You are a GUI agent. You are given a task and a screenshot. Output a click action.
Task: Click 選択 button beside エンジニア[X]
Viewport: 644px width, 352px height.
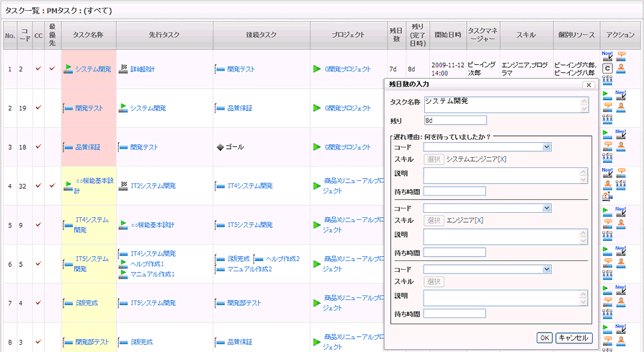[434, 221]
